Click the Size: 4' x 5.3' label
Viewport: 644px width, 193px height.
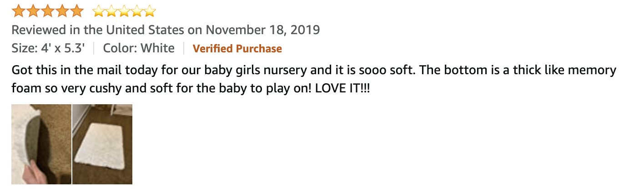click(x=48, y=48)
